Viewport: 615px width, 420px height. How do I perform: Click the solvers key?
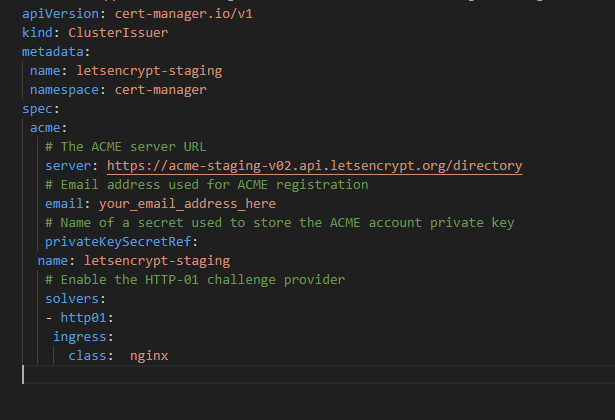coord(72,299)
